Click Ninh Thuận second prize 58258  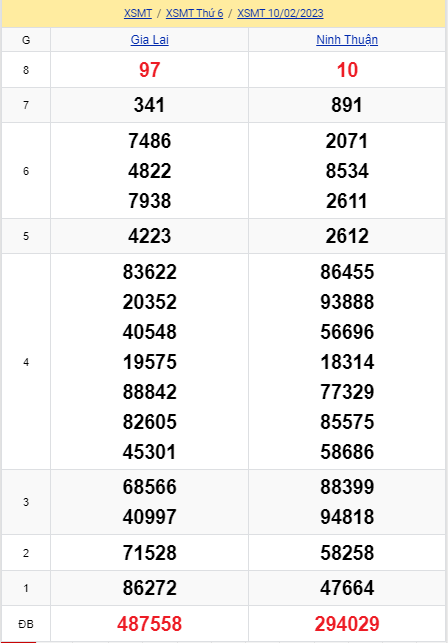347,552
